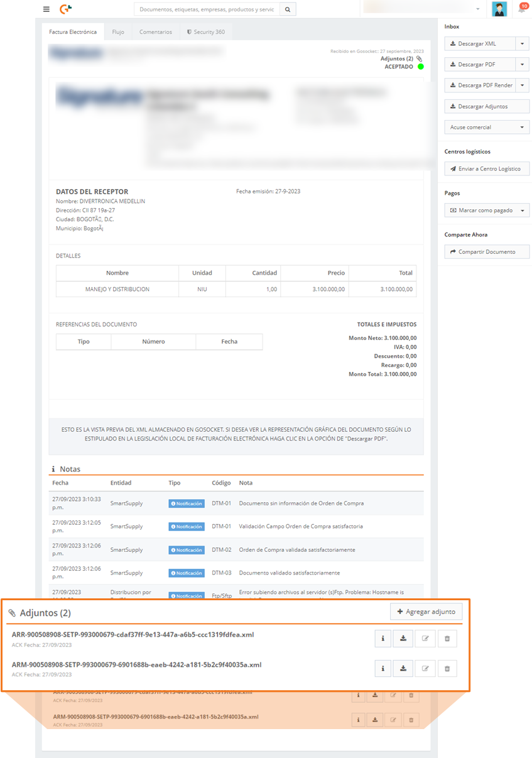The height and width of the screenshot is (758, 532).
Task: Click Notificación badge for DTM-03 row
Action: (x=187, y=573)
